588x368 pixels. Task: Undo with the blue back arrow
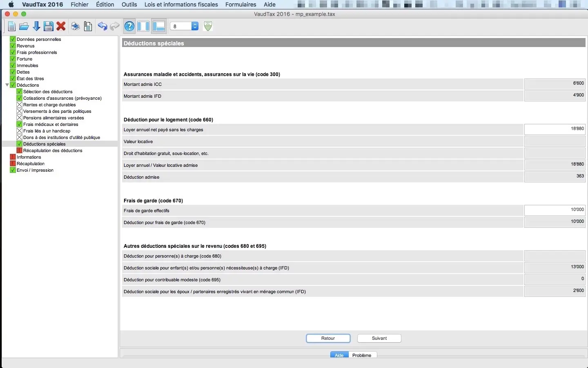point(102,27)
